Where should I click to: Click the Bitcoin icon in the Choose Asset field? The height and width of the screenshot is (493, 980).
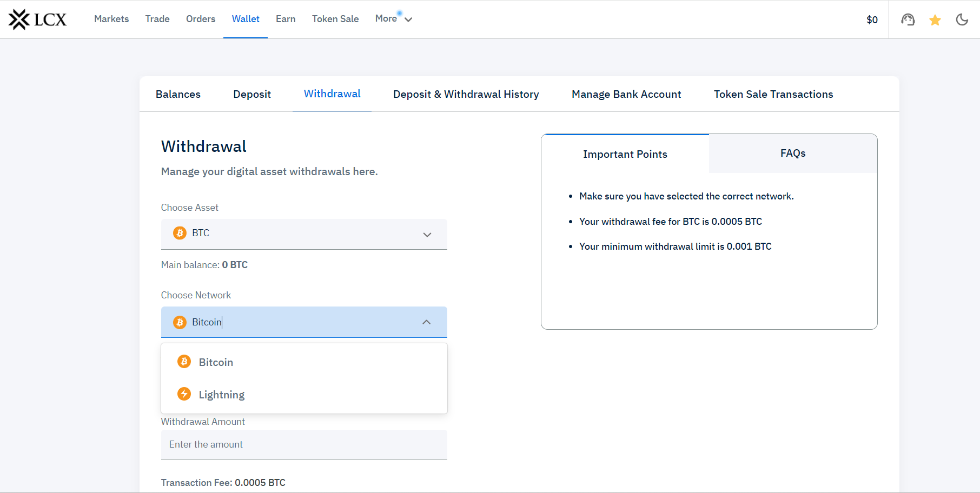pos(180,233)
